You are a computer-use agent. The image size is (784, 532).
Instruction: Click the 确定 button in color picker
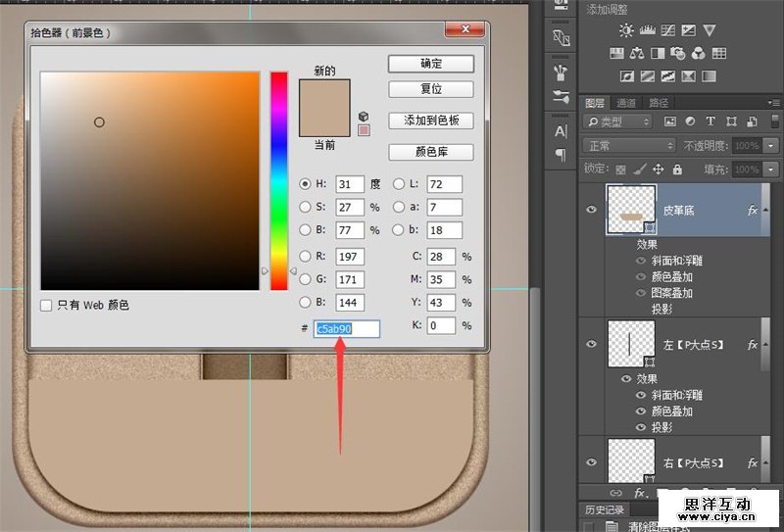coord(431,64)
